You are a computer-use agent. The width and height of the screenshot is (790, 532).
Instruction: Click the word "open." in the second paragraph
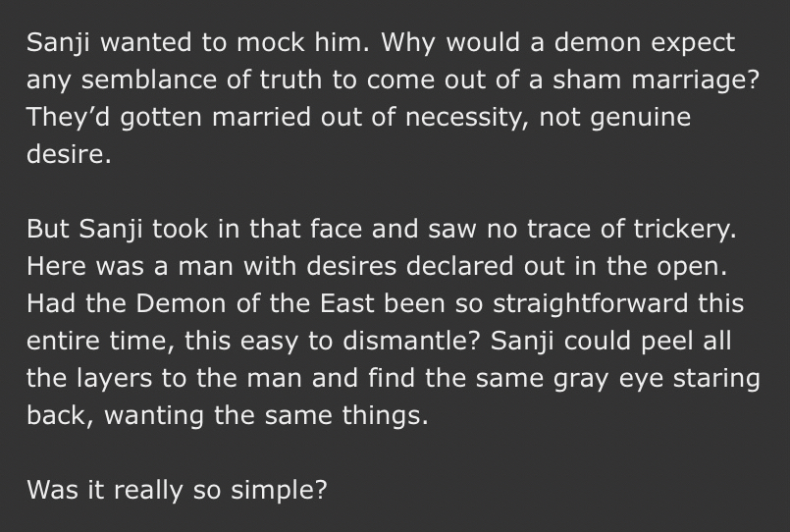(671, 265)
